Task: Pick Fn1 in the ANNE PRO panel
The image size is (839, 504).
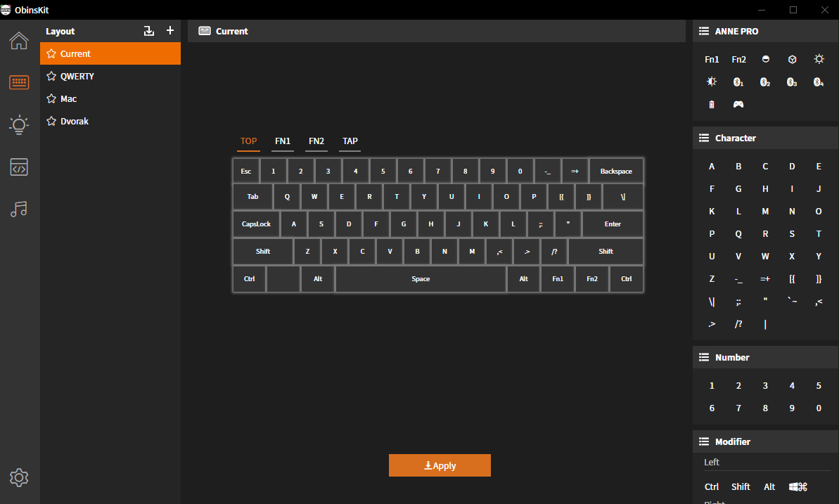Action: click(x=712, y=59)
